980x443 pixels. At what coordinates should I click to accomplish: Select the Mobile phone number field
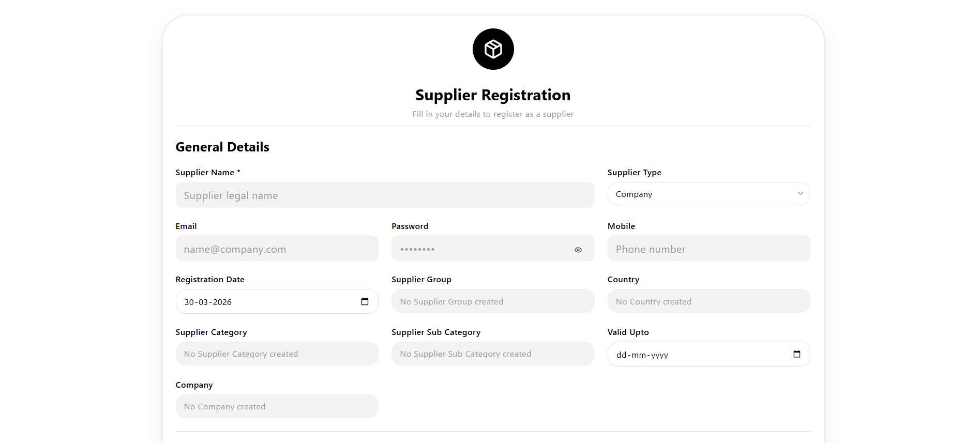pos(708,248)
